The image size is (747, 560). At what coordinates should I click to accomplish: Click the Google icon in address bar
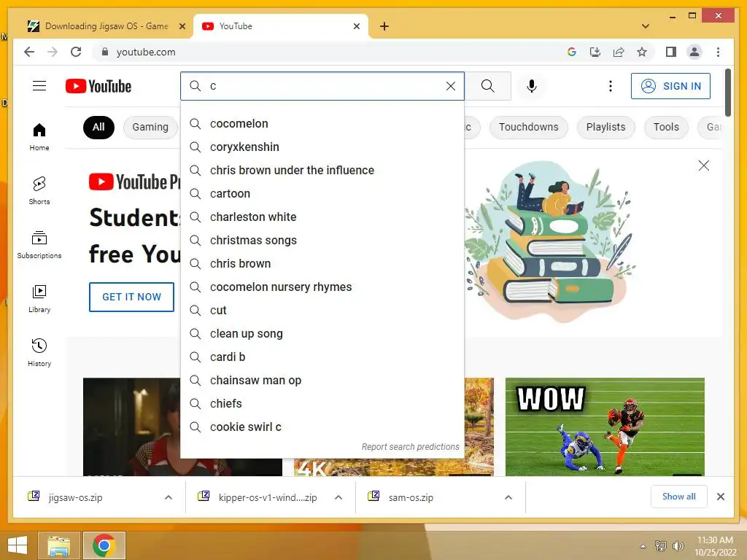[x=572, y=52]
